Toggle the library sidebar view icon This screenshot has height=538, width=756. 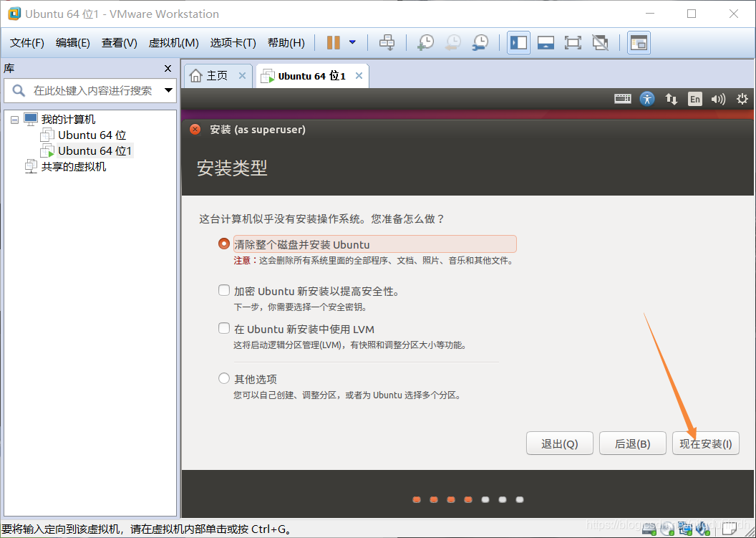click(x=519, y=42)
